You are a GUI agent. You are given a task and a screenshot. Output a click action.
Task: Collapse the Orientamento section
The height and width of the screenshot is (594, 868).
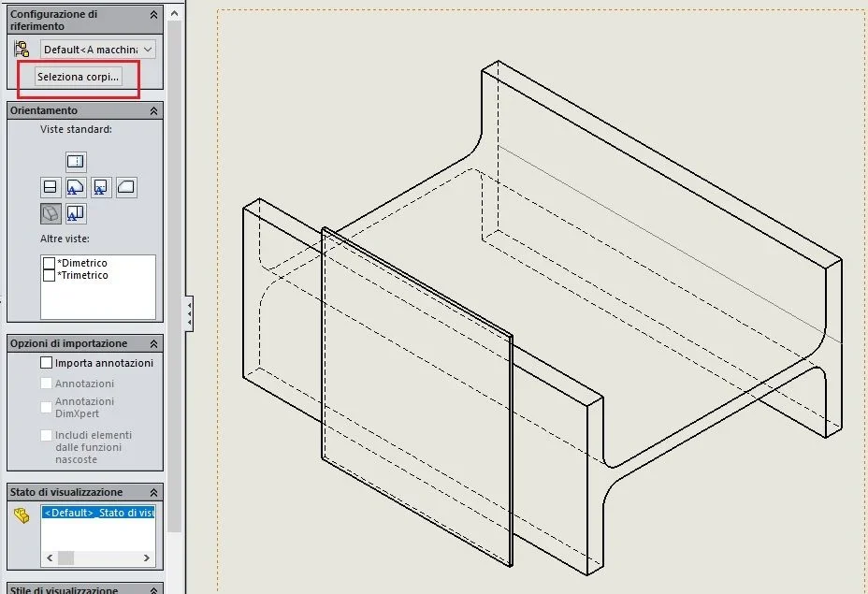pos(154,110)
